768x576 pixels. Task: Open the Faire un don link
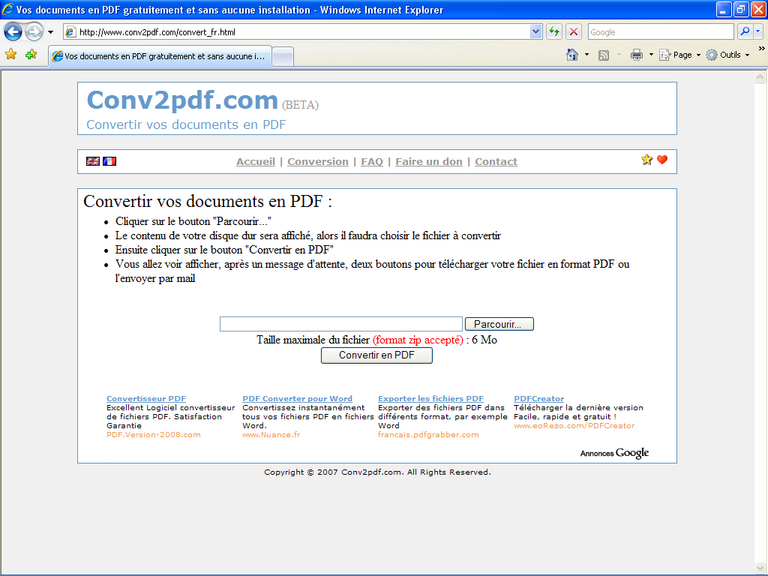[x=429, y=162]
